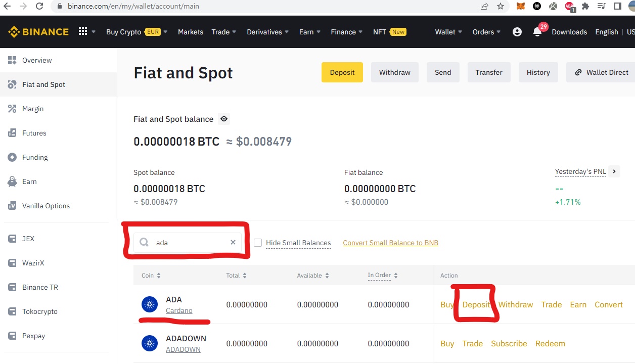Clear the ada search text

[233, 242]
